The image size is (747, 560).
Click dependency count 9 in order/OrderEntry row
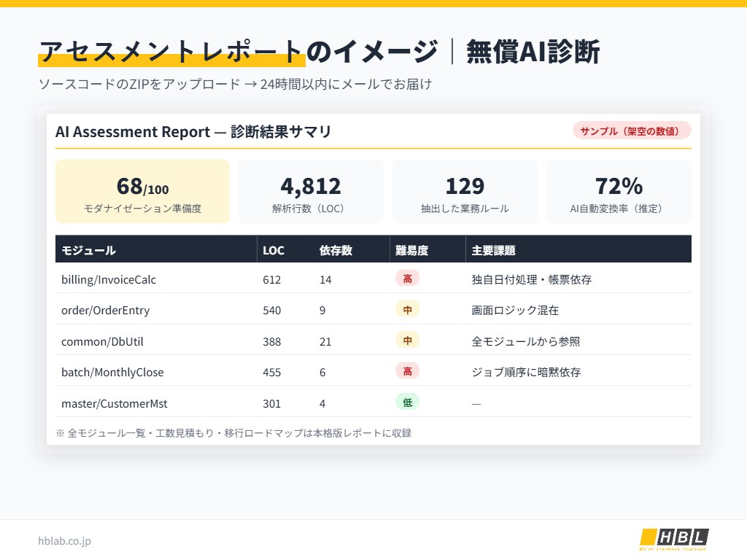[x=322, y=311]
